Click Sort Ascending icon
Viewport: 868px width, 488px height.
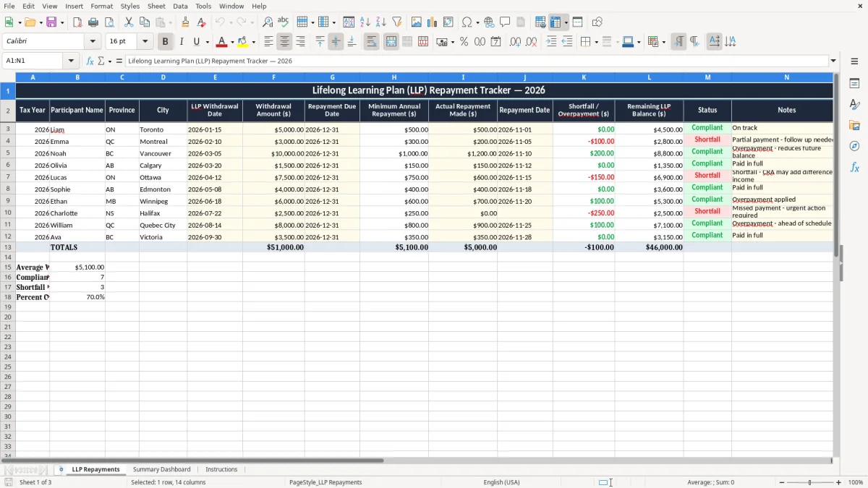(365, 22)
